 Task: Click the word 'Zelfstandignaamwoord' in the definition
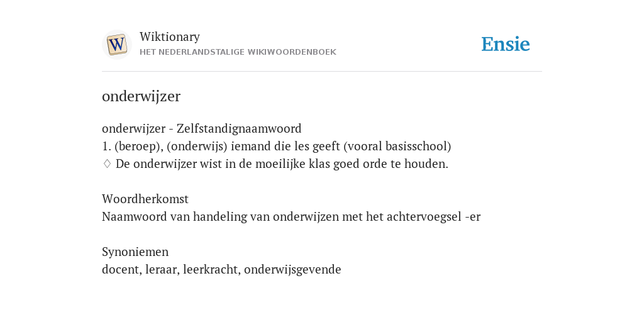(x=239, y=129)
